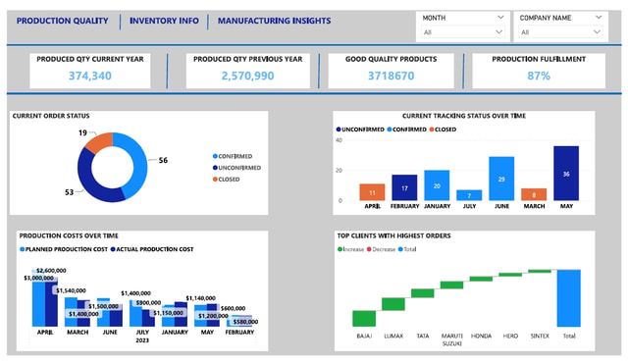Viewport: 628px width, 364px height.
Task: Click the $1,500,000 data label for June
Action: pos(103,306)
